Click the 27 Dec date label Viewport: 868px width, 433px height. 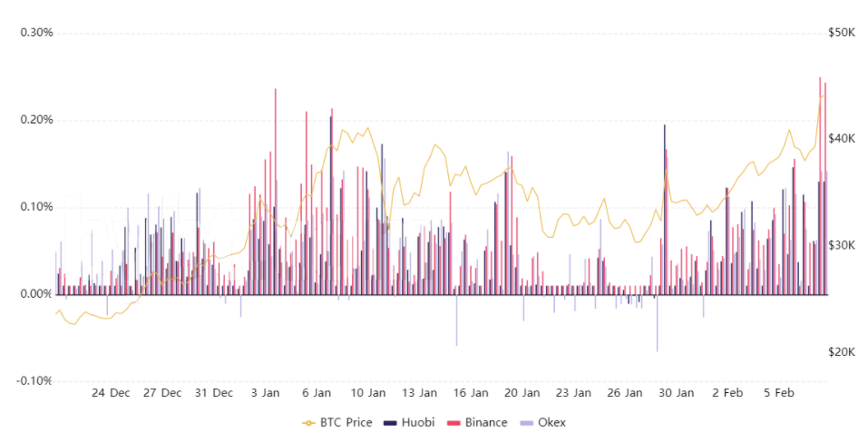[x=162, y=393]
